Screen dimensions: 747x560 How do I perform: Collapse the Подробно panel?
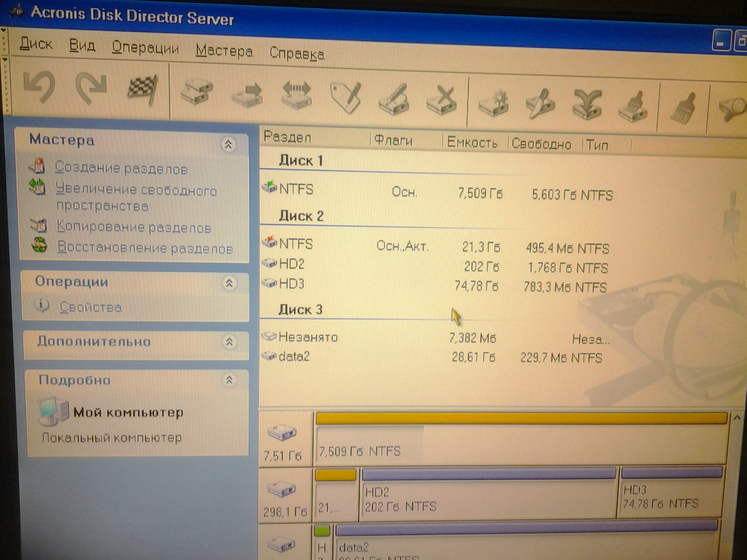click(229, 380)
